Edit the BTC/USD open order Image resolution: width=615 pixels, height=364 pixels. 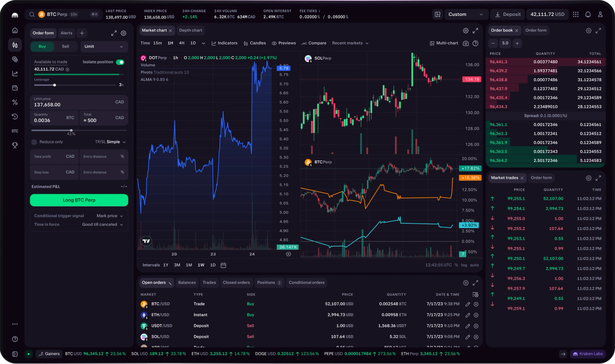point(467,304)
